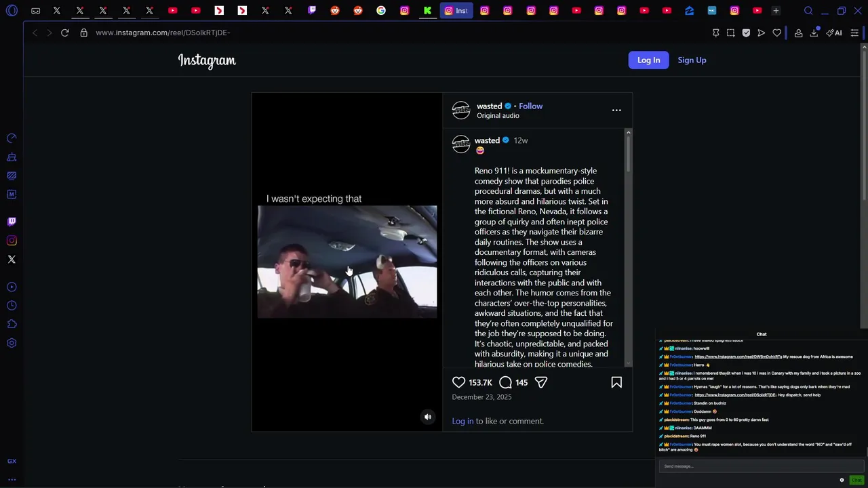This screenshot has height=488, width=868.
Task: Open a new tab with plus button
Action: 776,11
